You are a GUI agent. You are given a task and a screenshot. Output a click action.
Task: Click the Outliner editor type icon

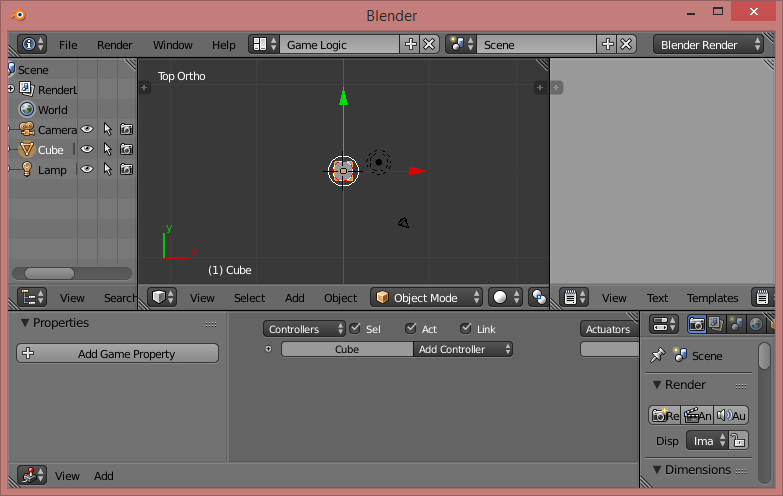click(x=32, y=298)
